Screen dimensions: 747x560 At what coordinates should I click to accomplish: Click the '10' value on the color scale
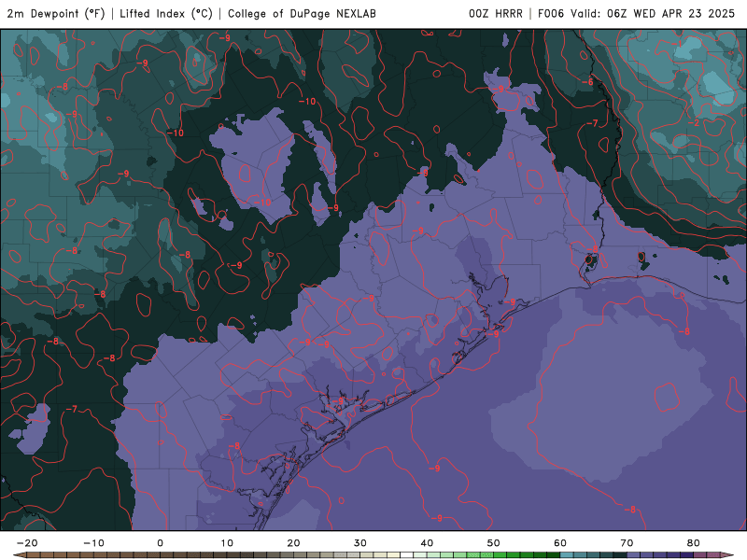click(227, 543)
